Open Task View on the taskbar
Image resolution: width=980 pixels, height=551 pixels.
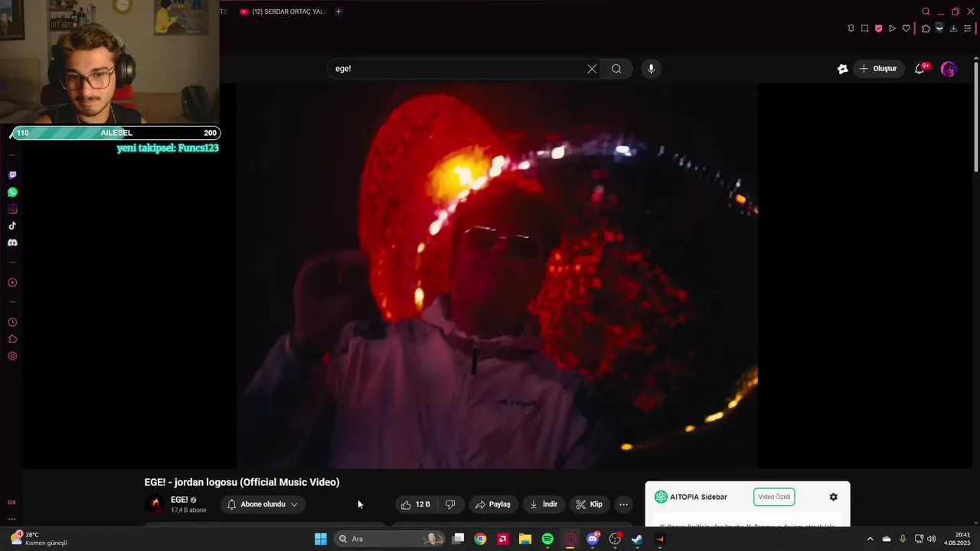click(x=458, y=539)
